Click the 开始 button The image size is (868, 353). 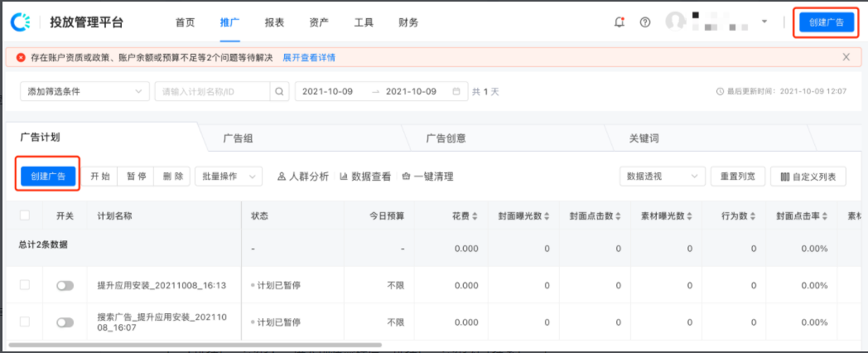point(100,176)
